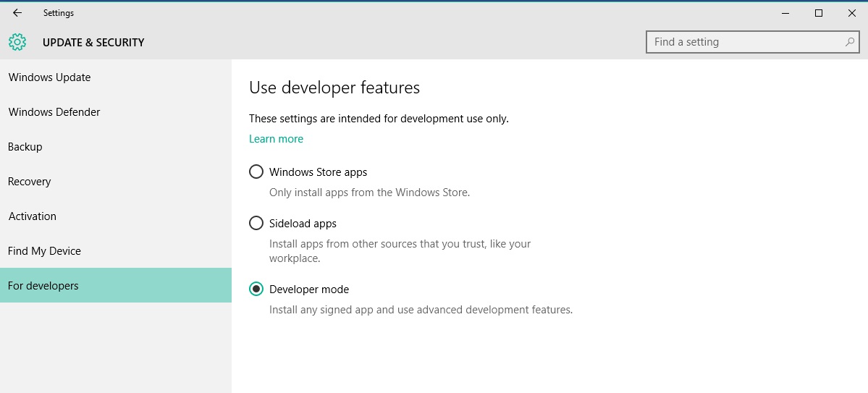Screen dimensions: 868x393
Task: Click 'These settings are intended for development' text
Action: pyautogui.click(x=379, y=119)
